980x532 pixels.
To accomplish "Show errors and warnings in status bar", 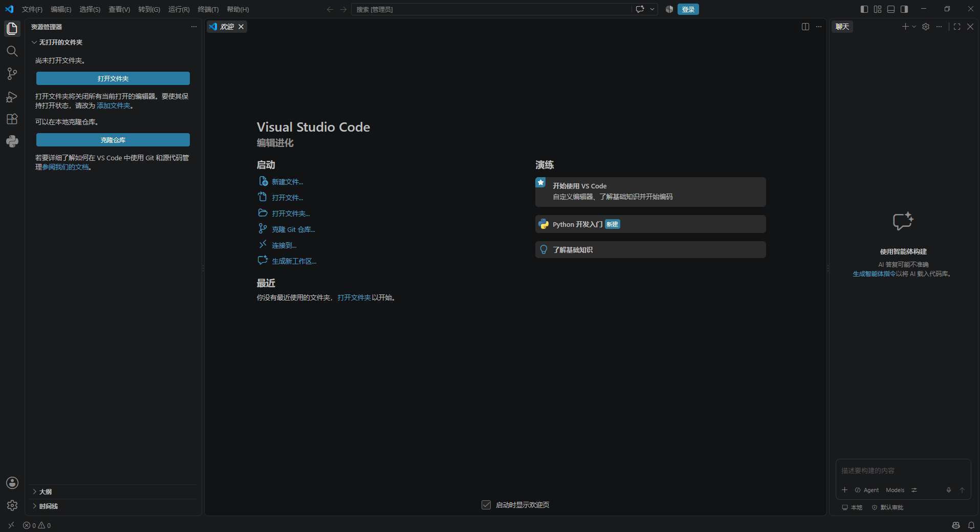I will pos(37,525).
